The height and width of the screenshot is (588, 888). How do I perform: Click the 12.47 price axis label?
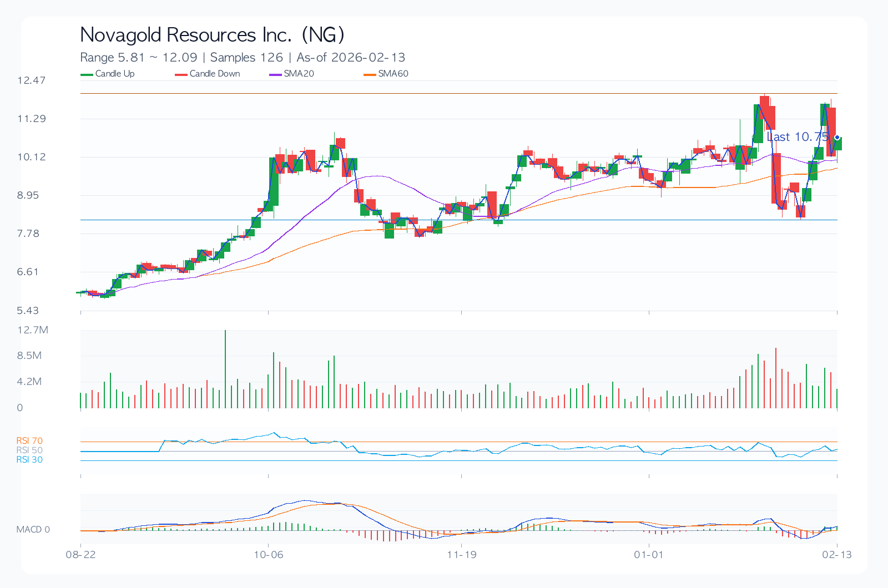point(32,80)
